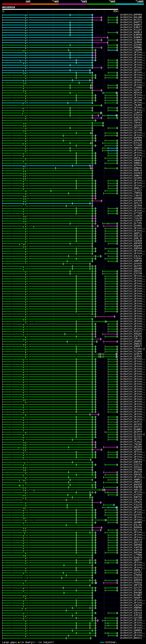Click the cyan alignment bar for B4P4R4

[x=47, y=15]
